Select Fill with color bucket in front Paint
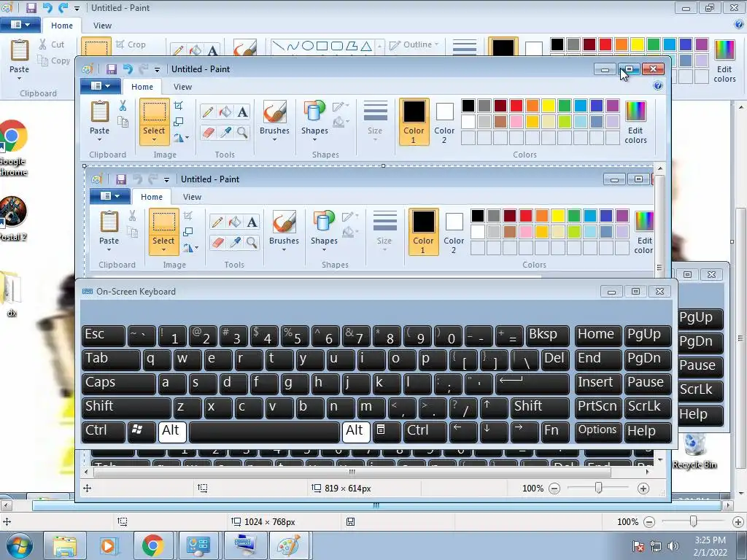 click(x=225, y=112)
